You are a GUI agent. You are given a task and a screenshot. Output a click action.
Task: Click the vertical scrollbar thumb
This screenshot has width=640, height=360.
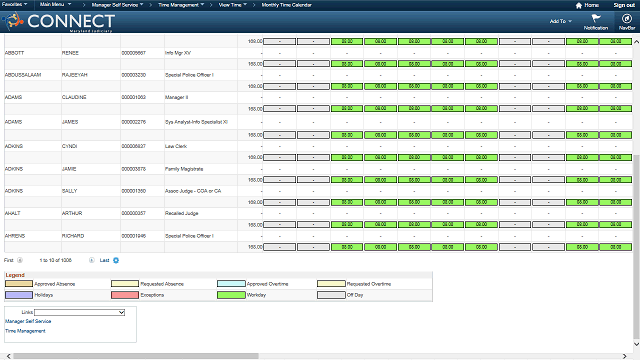click(636, 246)
